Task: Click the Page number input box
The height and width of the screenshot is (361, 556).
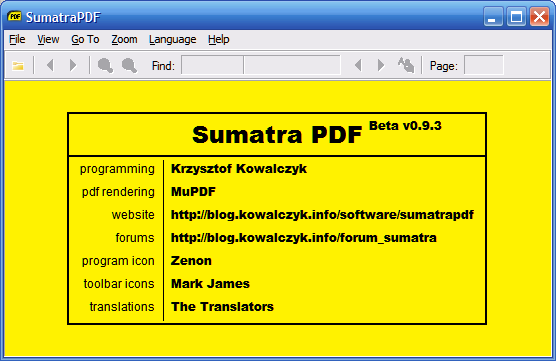Action: [x=484, y=65]
